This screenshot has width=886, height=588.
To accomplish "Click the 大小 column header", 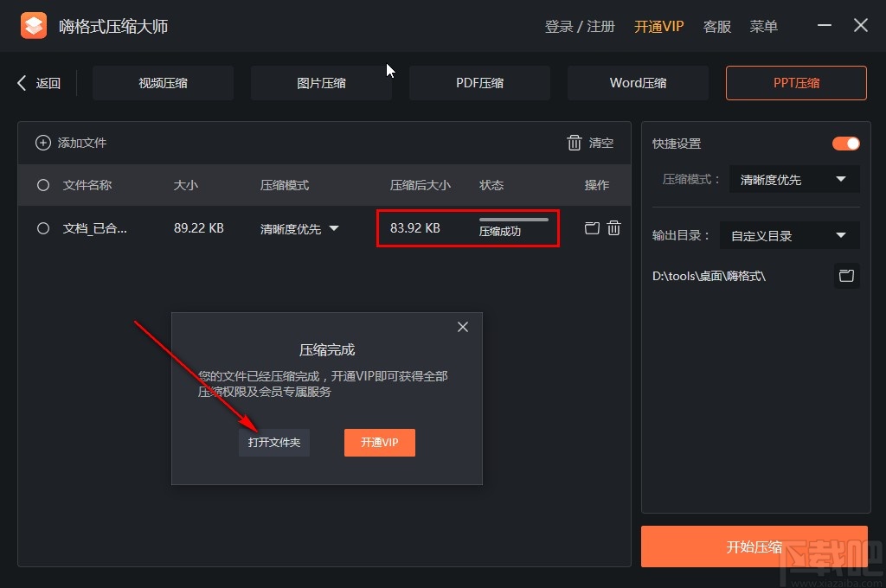I will click(x=185, y=185).
